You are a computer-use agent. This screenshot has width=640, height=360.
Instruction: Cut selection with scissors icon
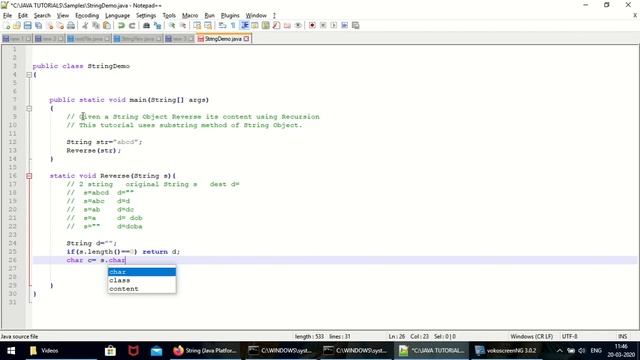[x=85, y=25]
